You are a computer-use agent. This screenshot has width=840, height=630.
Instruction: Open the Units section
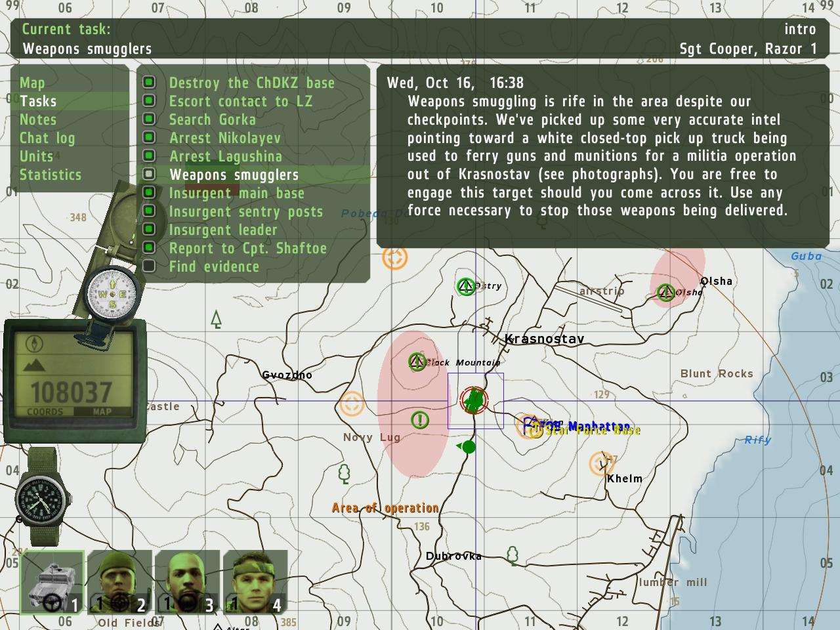tap(37, 156)
